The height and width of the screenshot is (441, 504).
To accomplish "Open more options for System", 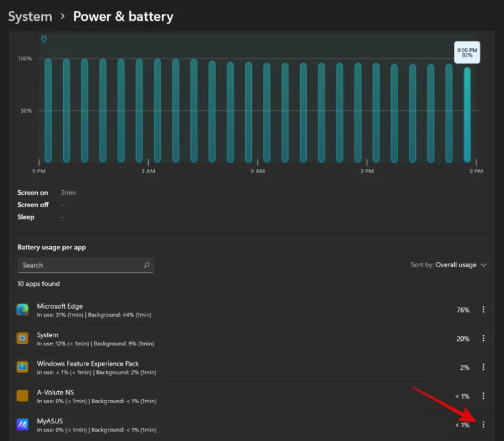I will (484, 338).
